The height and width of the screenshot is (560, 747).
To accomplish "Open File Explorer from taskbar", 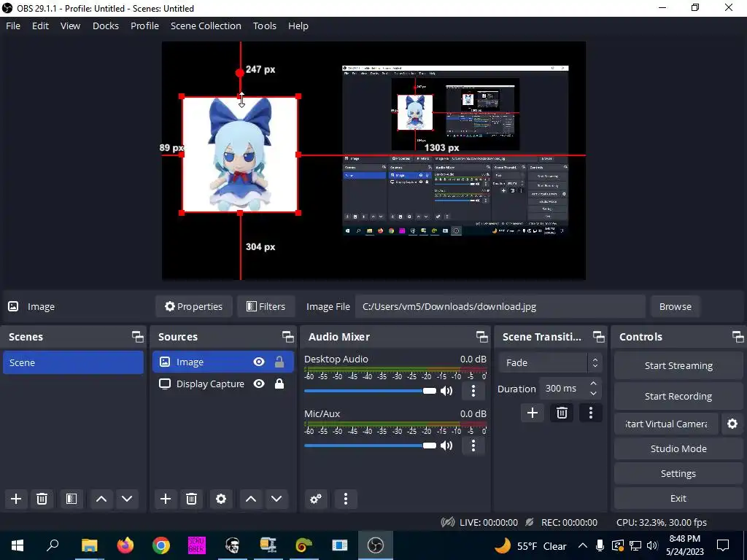I will click(x=90, y=545).
